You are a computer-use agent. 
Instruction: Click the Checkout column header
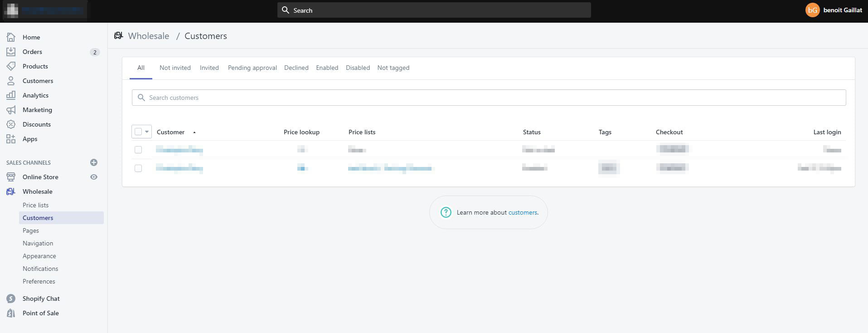point(669,132)
